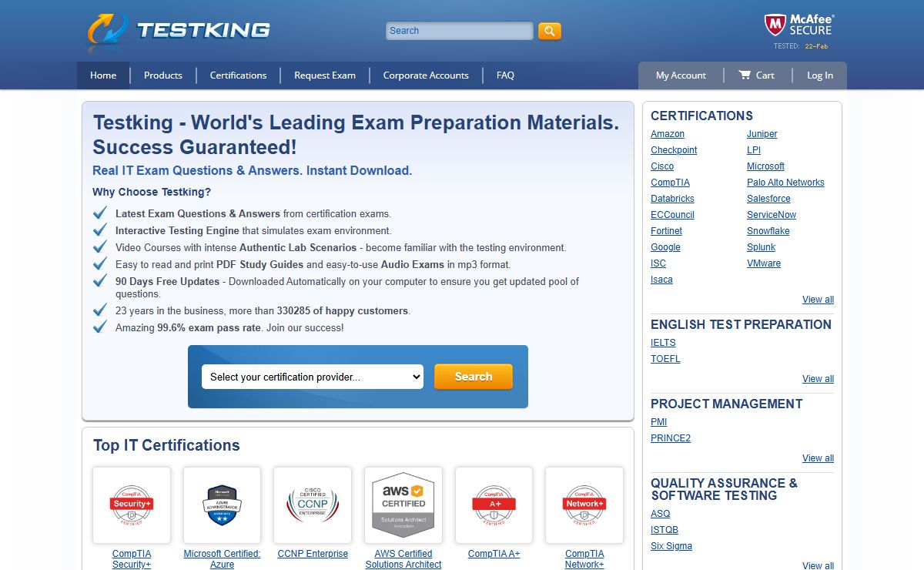
Task: Open the ISTQB link
Action: coord(665,530)
